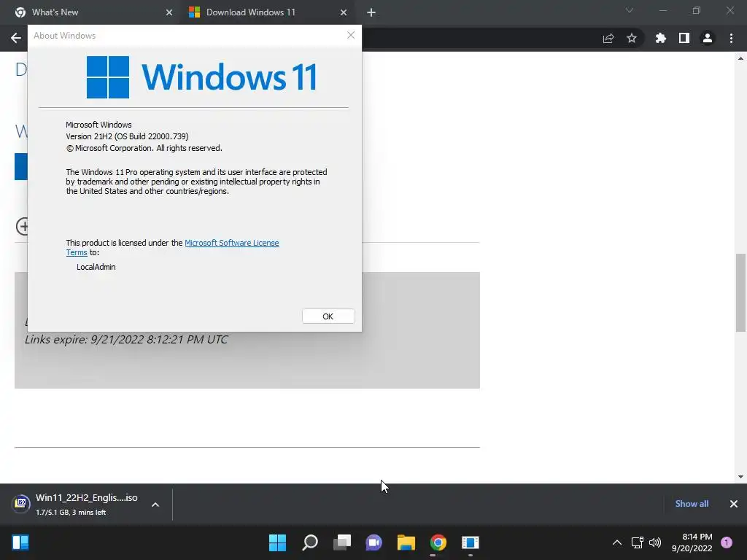Click the Windows 11 logo
The width and height of the screenshot is (747, 560).
[201, 77]
